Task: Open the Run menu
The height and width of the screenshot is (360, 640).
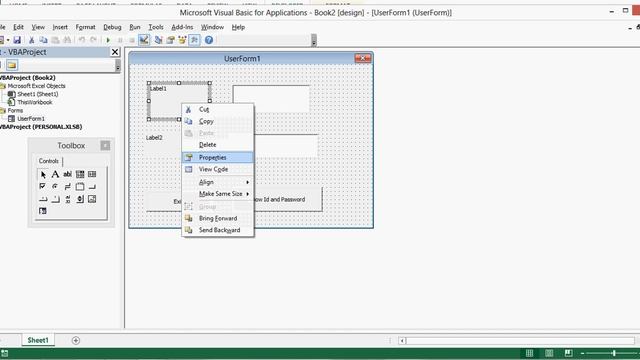Action: point(135,27)
